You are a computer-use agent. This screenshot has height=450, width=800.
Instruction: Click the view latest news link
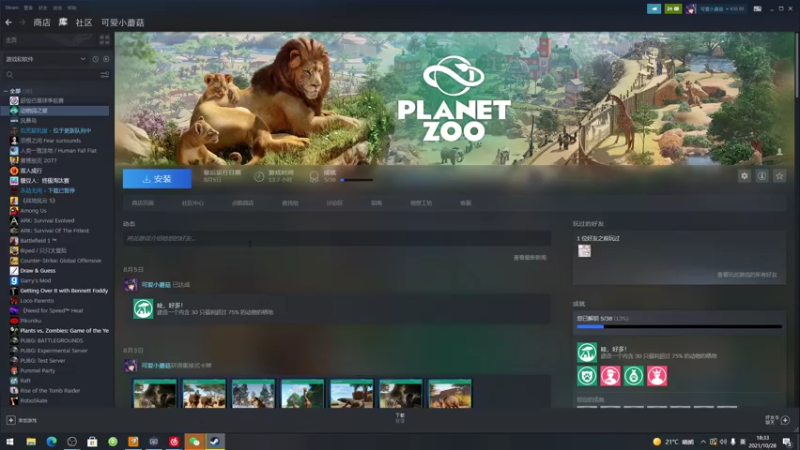pos(530,258)
